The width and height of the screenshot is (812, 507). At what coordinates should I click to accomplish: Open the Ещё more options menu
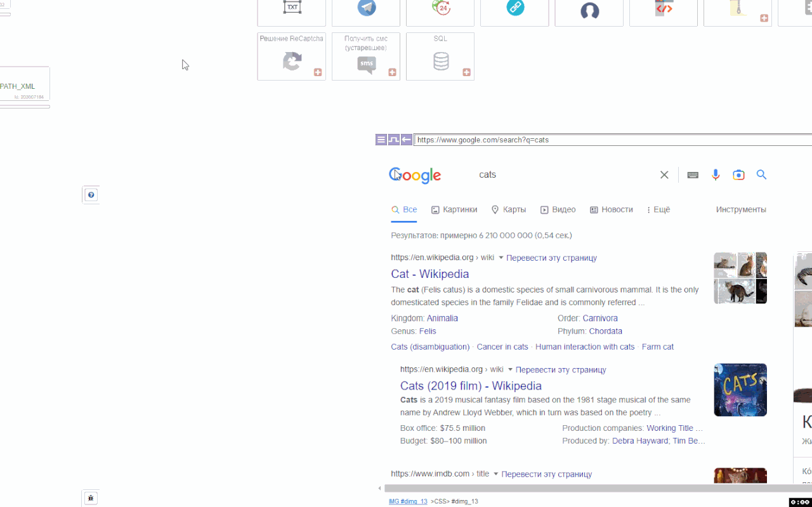coord(658,209)
